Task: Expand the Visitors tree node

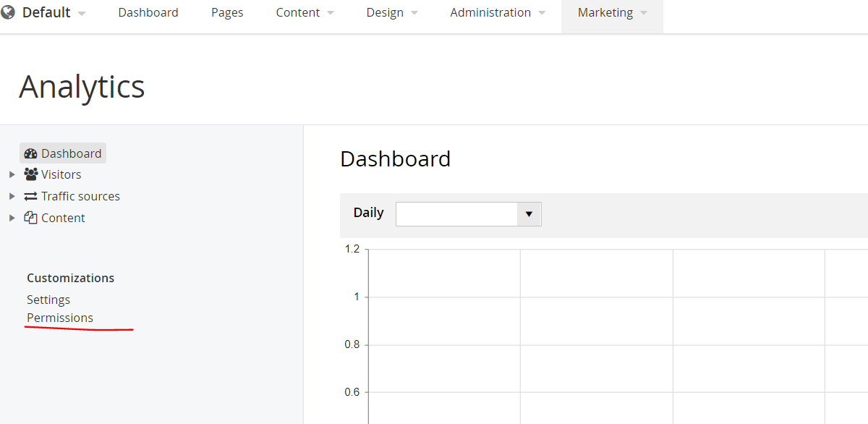Action: [x=12, y=174]
